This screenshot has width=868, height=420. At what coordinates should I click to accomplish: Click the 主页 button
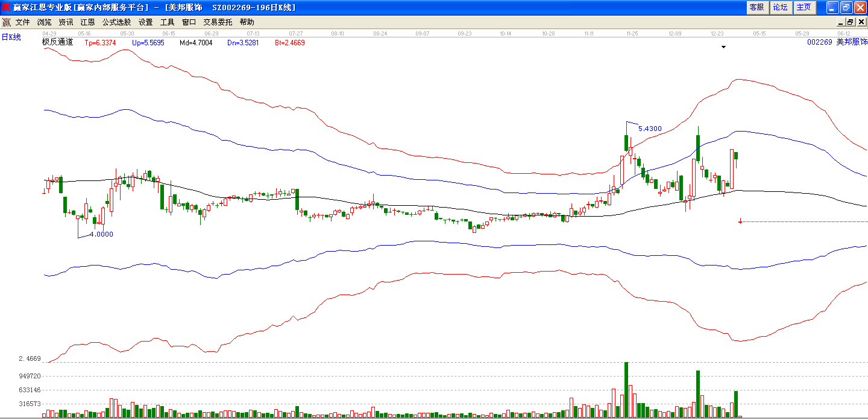pyautogui.click(x=804, y=7)
